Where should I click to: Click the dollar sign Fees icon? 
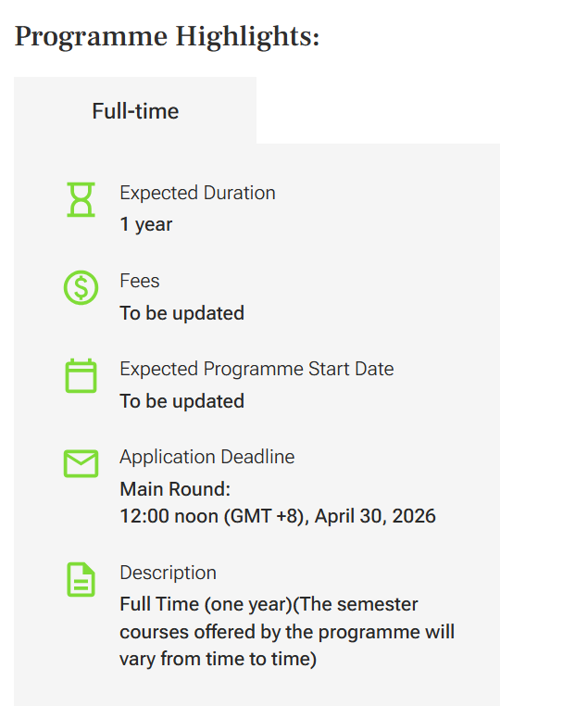[x=81, y=287]
